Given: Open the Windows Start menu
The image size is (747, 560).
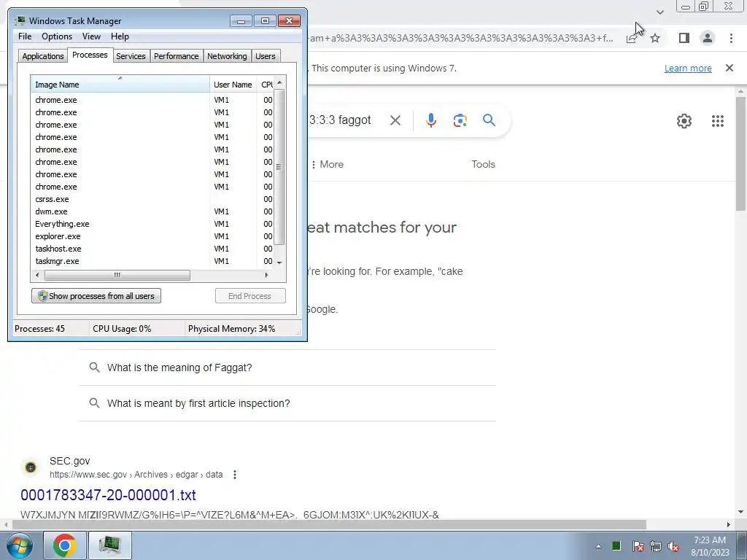Looking at the screenshot, I should click(20, 545).
